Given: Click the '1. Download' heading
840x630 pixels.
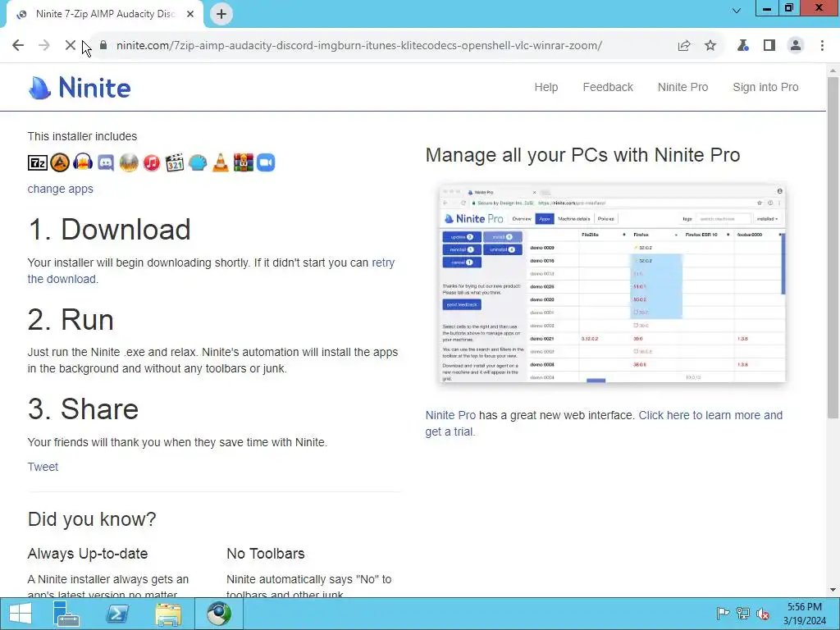Looking at the screenshot, I should [109, 230].
